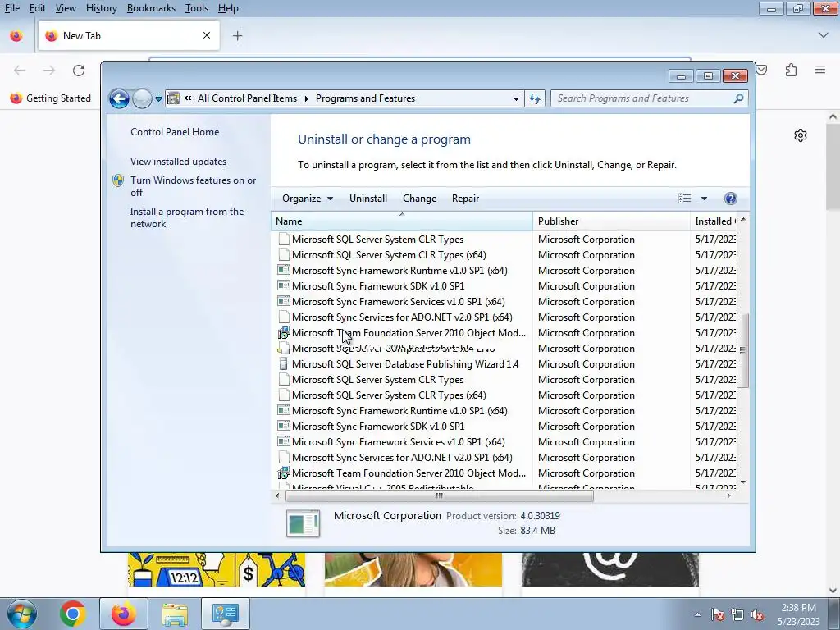The height and width of the screenshot is (630, 840).
Task: Open recent pages dropdown beside Control Panel arrows
Action: point(158,99)
